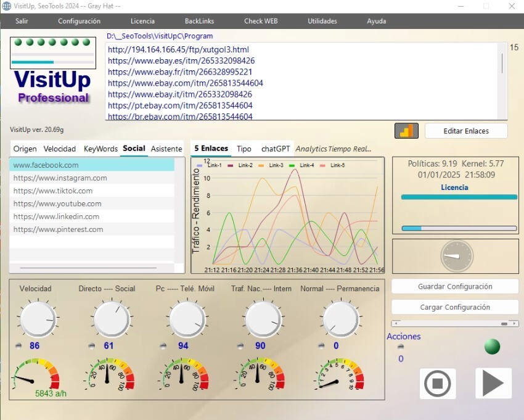
Task: Switch to the KeyWords tab
Action: pyautogui.click(x=100, y=149)
